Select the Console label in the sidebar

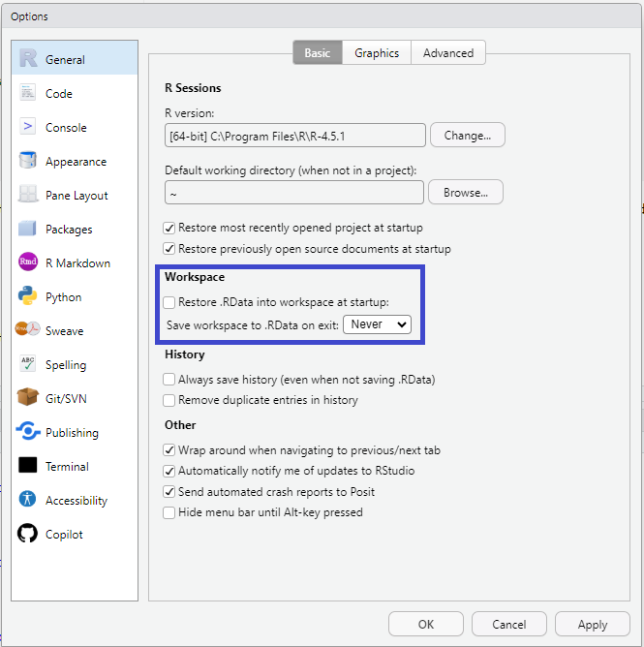(x=66, y=128)
